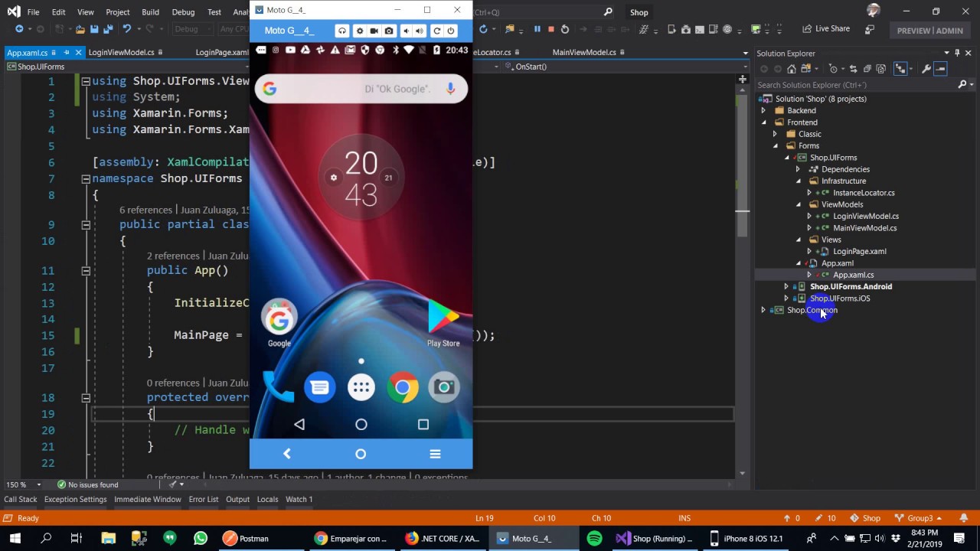This screenshot has width=980, height=551.
Task: Select Shop.UIForms.Android project
Action: pos(851,286)
